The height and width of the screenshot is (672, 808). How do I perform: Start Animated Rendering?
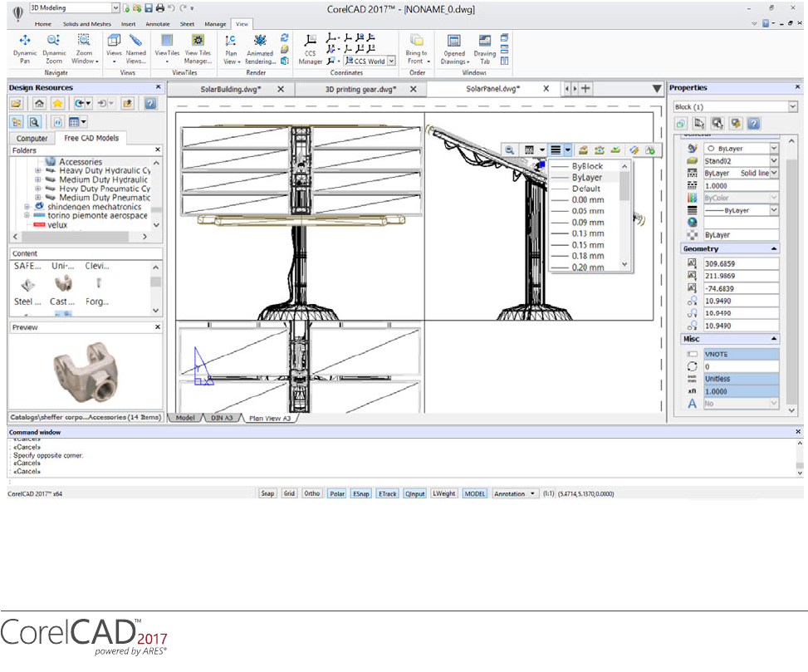point(260,49)
